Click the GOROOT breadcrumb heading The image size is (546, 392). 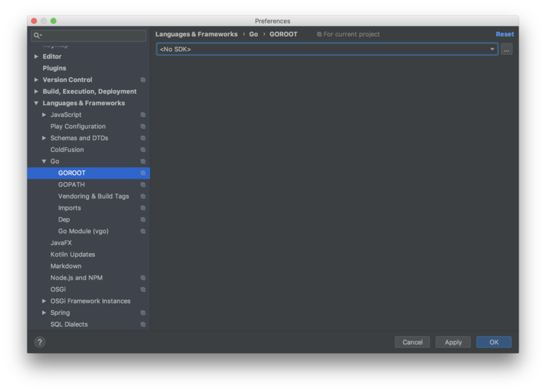(283, 35)
